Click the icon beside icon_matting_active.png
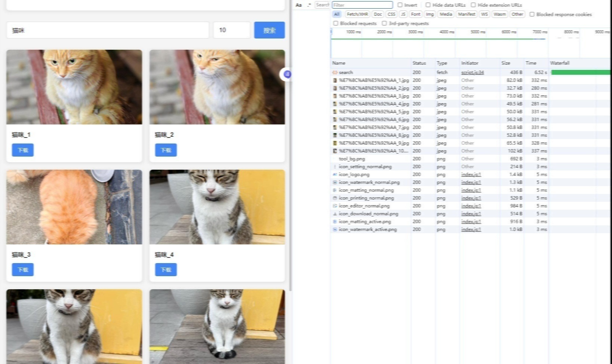 tap(335, 222)
